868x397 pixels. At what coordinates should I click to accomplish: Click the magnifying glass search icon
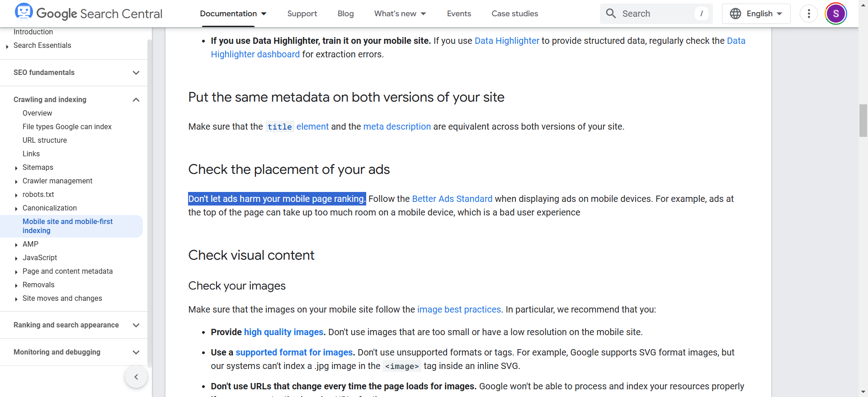(611, 14)
